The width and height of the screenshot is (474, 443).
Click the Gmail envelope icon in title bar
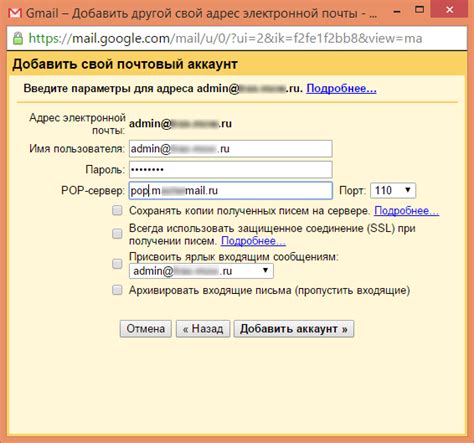click(15, 13)
